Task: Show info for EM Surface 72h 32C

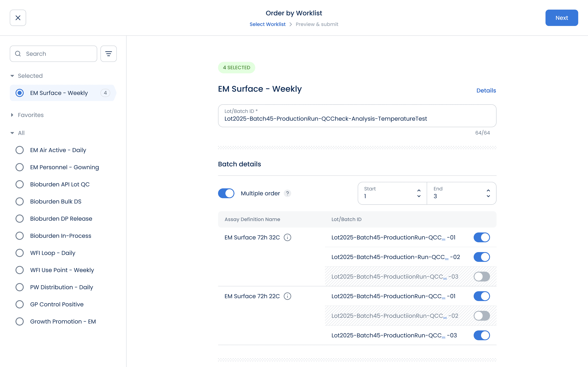Action: [287, 237]
